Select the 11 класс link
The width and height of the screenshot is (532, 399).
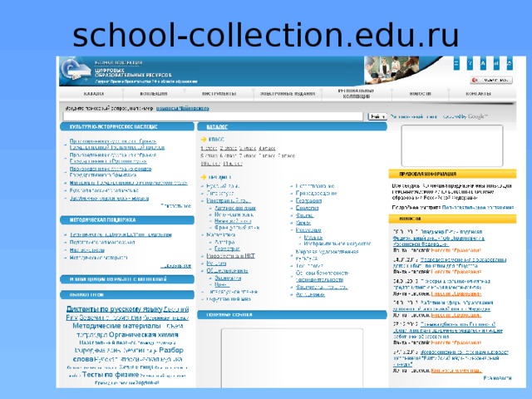tap(233, 164)
